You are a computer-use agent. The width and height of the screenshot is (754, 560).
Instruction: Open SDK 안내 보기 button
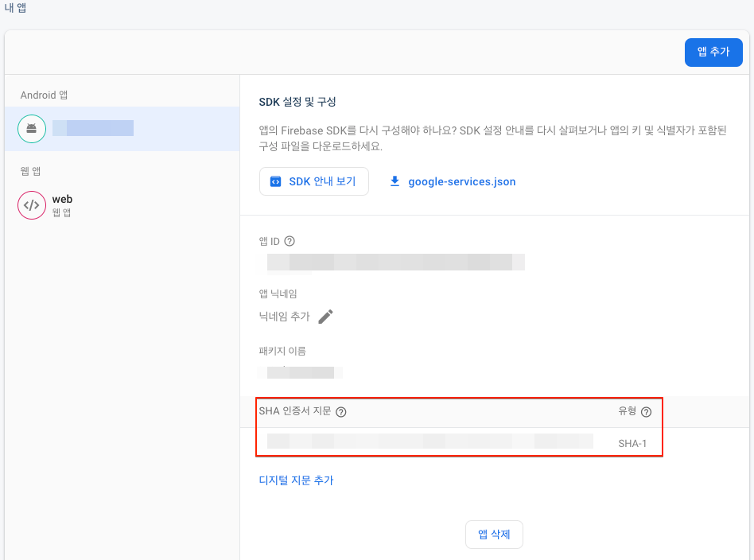click(x=314, y=181)
